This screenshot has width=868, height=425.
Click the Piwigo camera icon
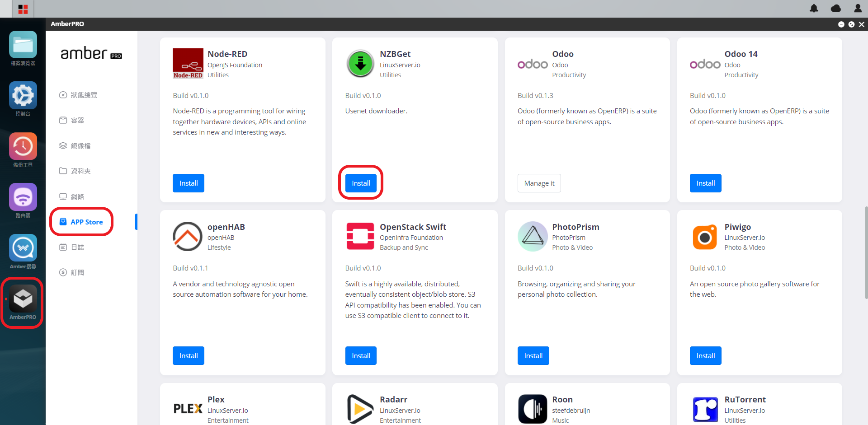[705, 237]
